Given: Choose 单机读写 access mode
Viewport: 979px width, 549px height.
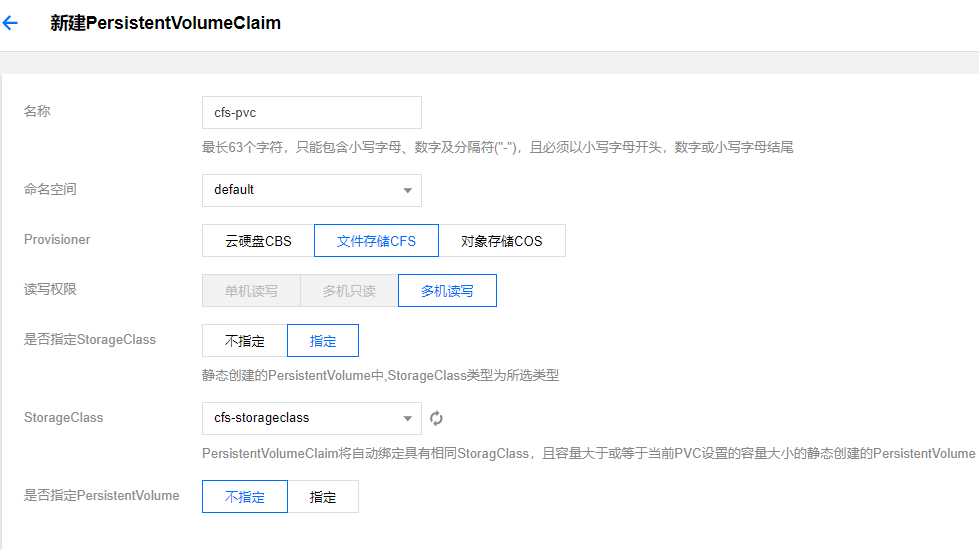Looking at the screenshot, I should point(251,290).
